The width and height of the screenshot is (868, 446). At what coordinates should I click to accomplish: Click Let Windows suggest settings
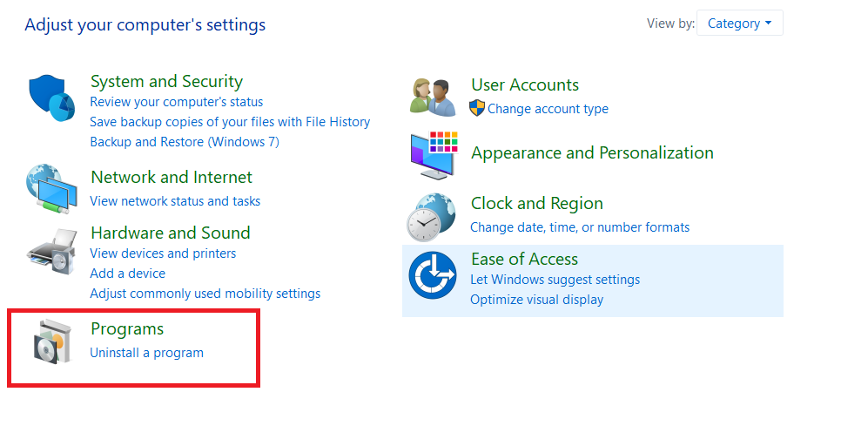click(555, 280)
